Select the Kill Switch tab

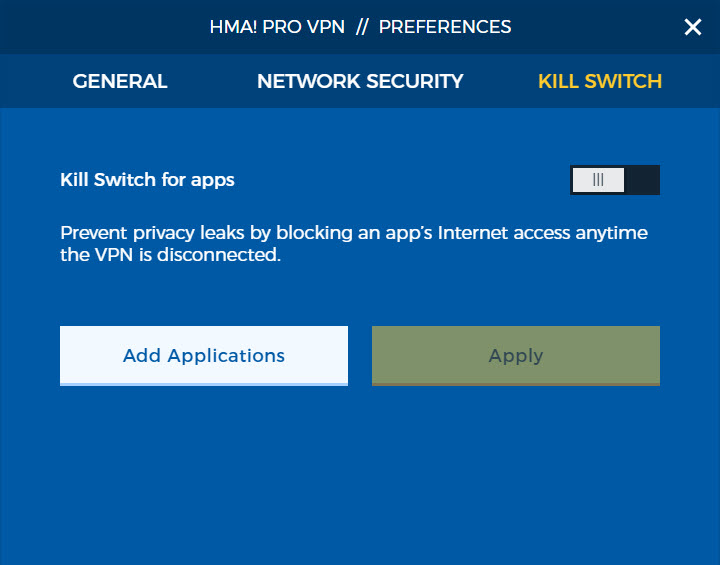point(600,81)
